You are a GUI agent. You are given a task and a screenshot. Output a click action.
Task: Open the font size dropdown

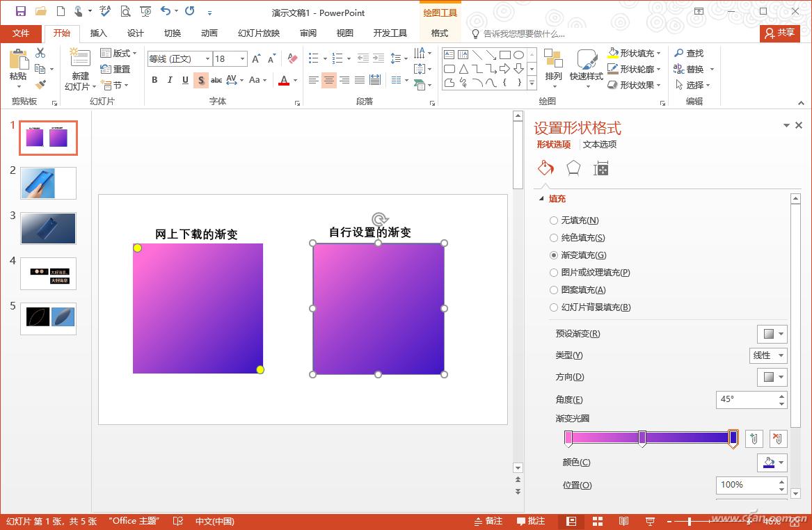pyautogui.click(x=242, y=58)
